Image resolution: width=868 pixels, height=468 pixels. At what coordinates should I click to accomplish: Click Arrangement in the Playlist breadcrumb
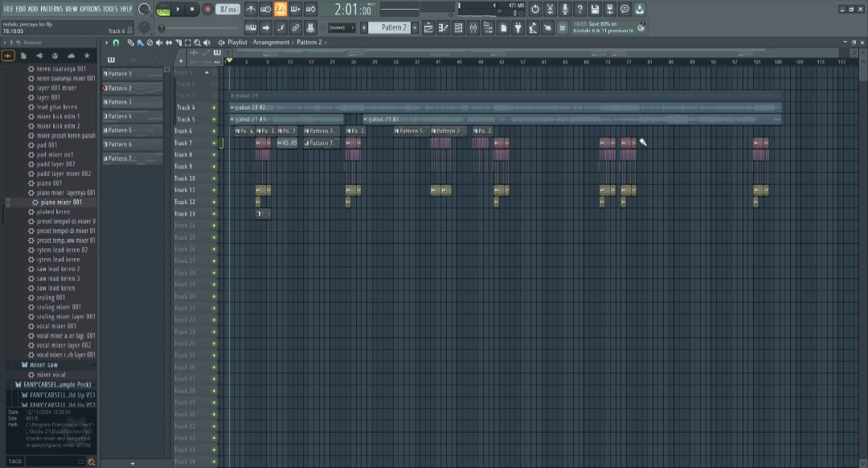tap(272, 42)
